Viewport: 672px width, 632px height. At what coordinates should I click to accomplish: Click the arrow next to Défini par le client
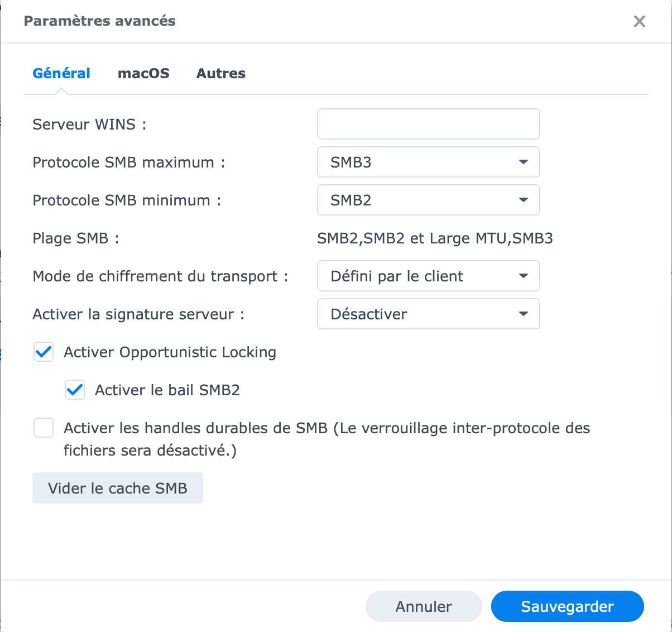click(x=523, y=276)
